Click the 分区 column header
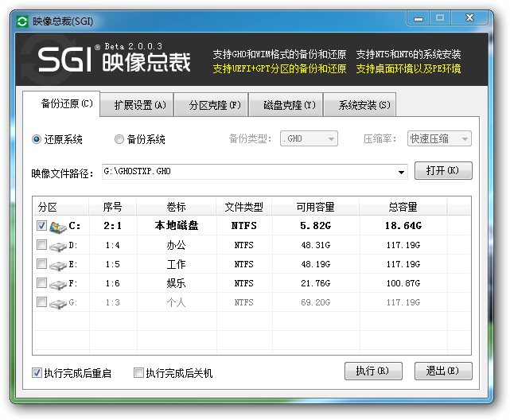 [60, 207]
